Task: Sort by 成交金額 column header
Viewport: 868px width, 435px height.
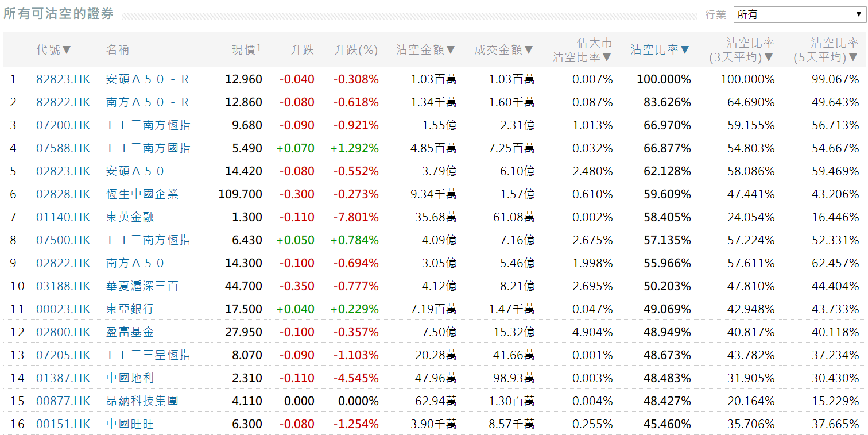Action: (x=503, y=50)
